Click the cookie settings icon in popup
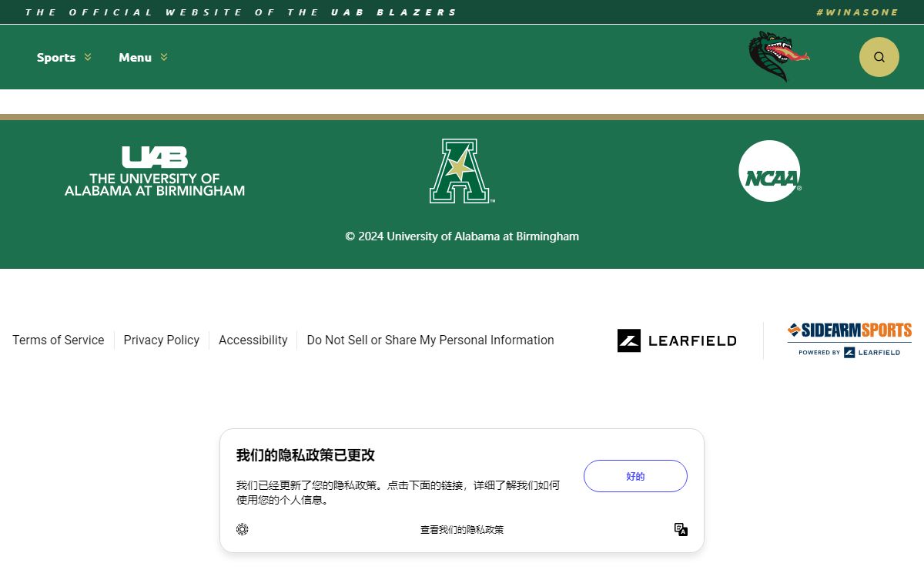This screenshot has width=924, height=570. 243,529
